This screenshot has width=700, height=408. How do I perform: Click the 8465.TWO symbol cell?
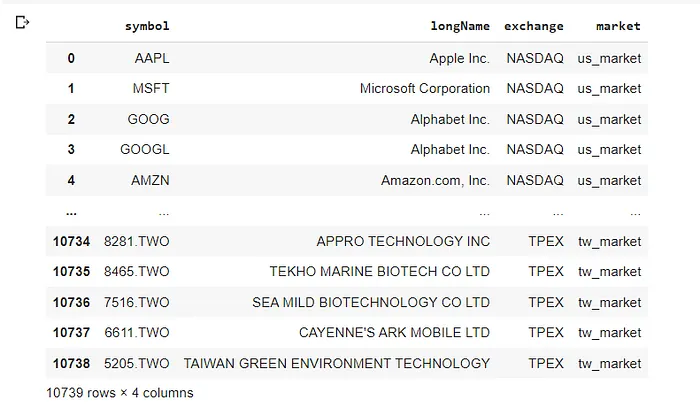pyautogui.click(x=137, y=272)
